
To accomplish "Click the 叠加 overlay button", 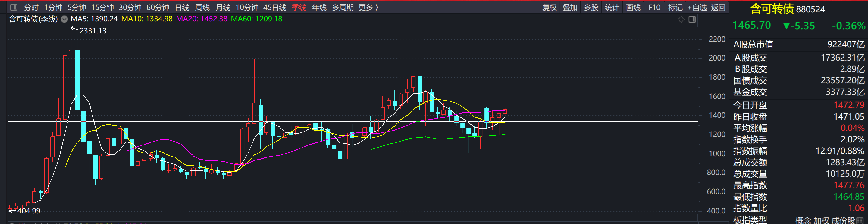I will (x=570, y=8).
